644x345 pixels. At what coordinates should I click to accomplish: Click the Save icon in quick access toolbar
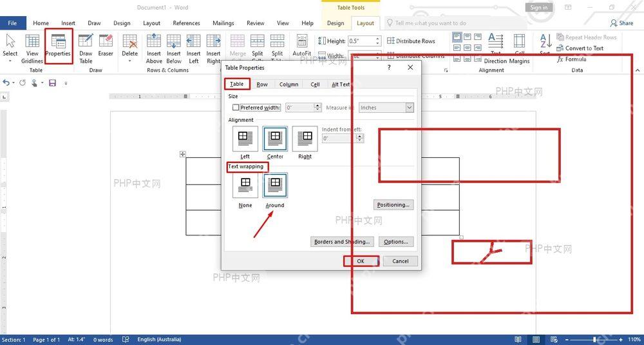(x=52, y=83)
